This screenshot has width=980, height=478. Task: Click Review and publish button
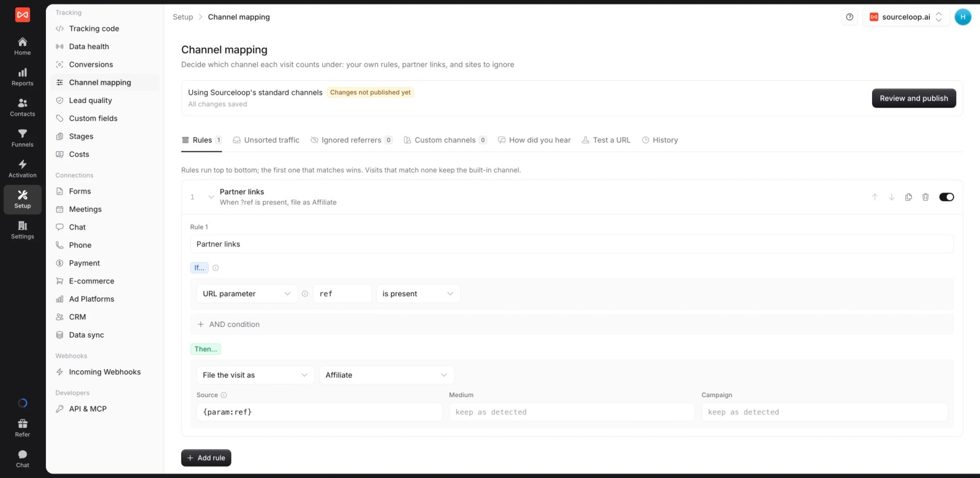914,99
